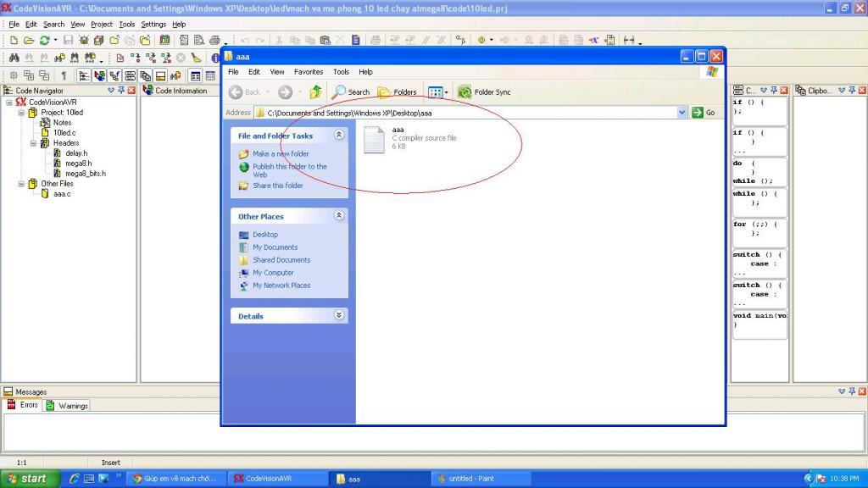Click the Print Preview magnifier page icon

click(198, 40)
